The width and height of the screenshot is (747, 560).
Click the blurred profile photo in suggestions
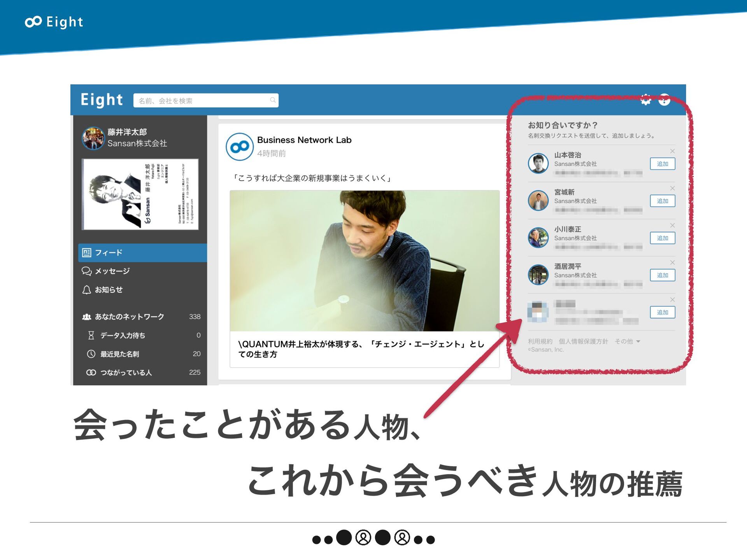coord(538,312)
